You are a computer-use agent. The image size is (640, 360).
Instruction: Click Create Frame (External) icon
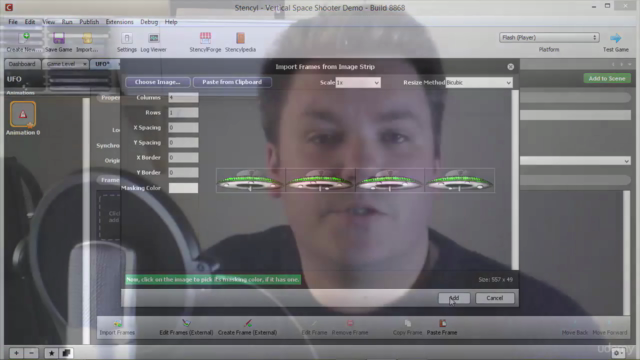[x=248, y=323]
